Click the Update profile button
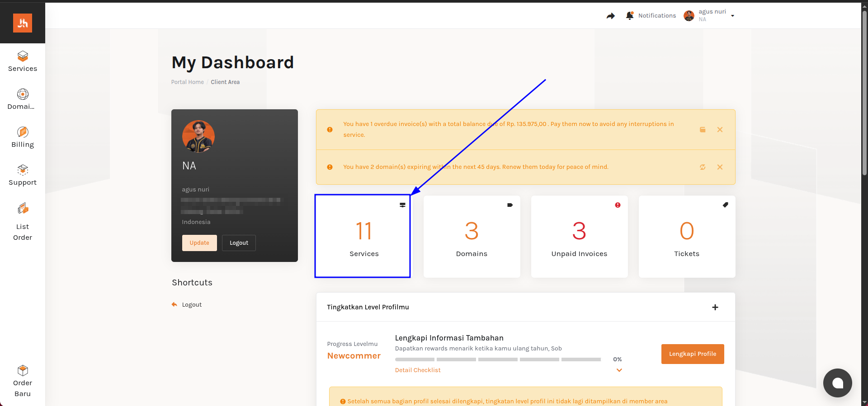The width and height of the screenshot is (868, 406). click(199, 243)
